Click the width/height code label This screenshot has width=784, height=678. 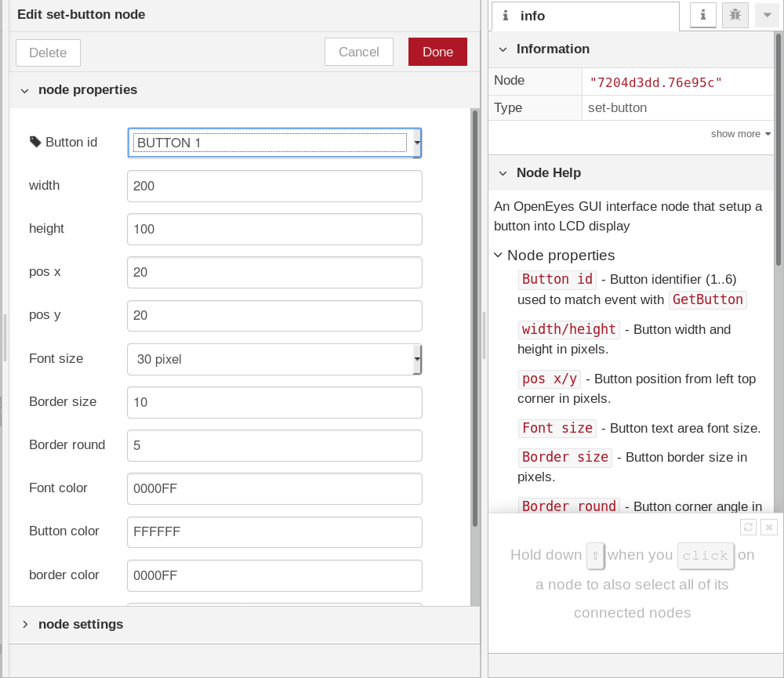click(x=568, y=329)
